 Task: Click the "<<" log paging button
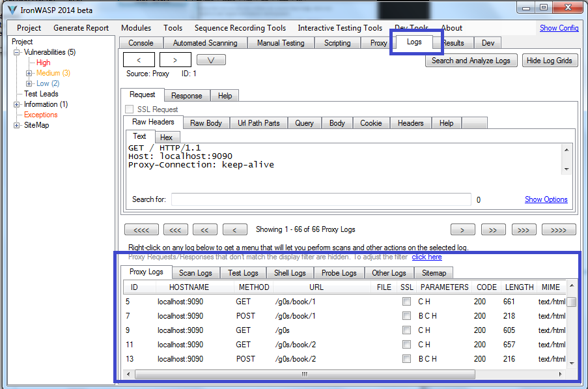click(204, 229)
